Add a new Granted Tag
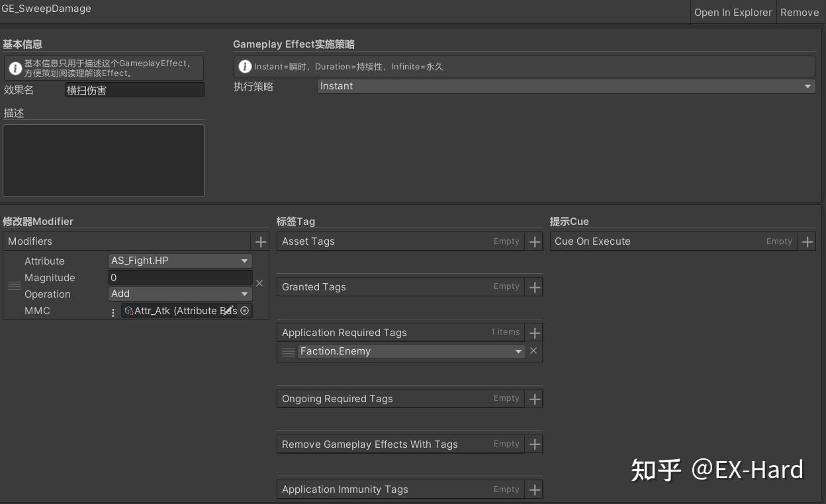The width and height of the screenshot is (826, 504). [x=534, y=286]
